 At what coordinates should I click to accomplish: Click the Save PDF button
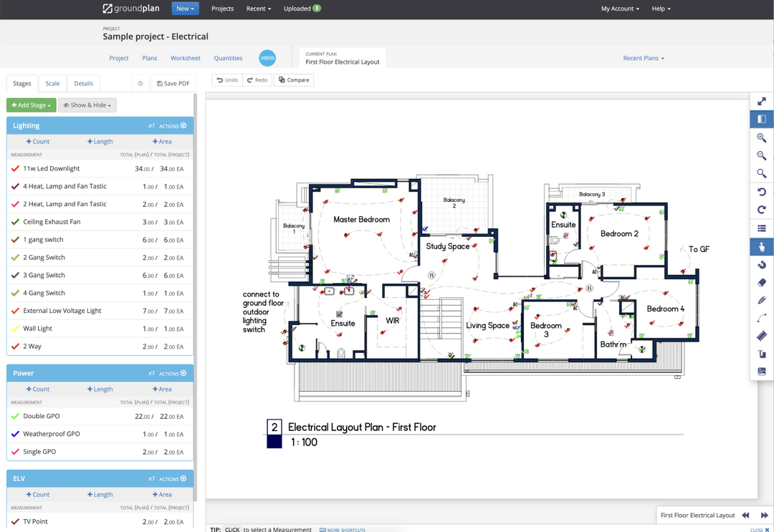click(173, 83)
